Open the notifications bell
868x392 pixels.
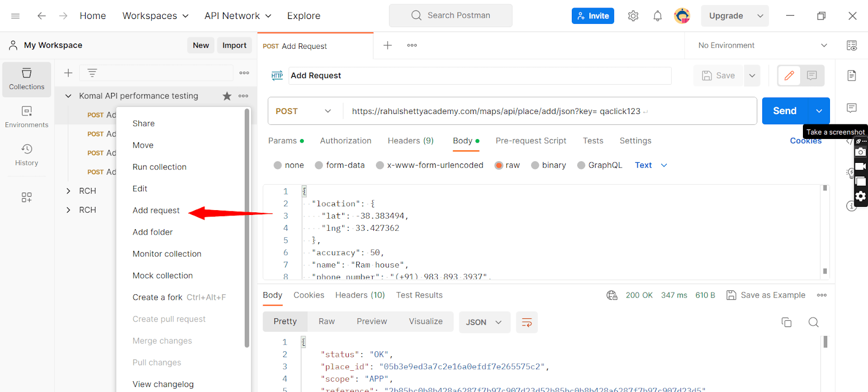658,16
